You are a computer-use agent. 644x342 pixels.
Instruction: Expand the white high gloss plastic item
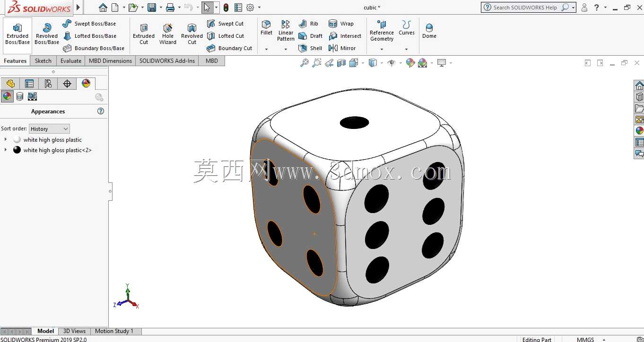(6, 140)
